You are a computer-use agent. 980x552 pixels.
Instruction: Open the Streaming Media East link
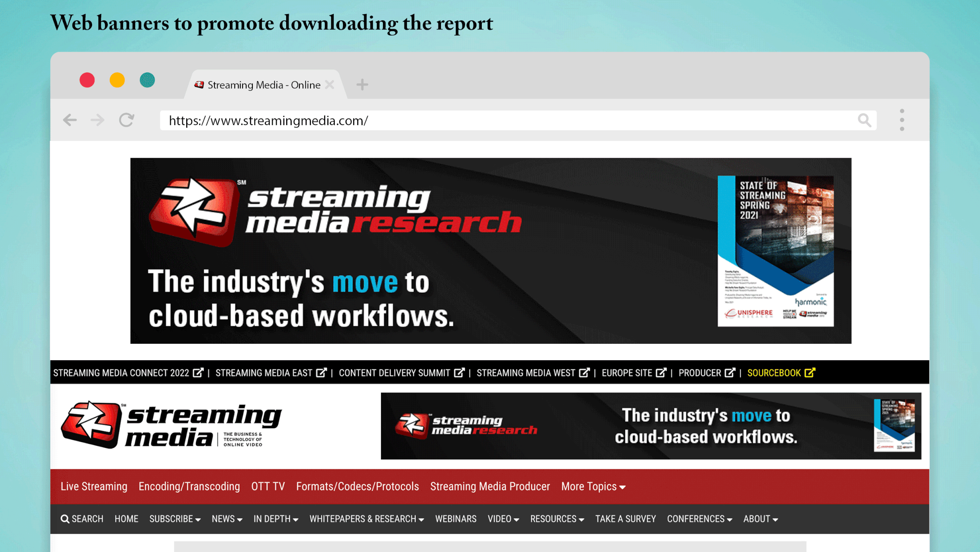[x=264, y=373]
